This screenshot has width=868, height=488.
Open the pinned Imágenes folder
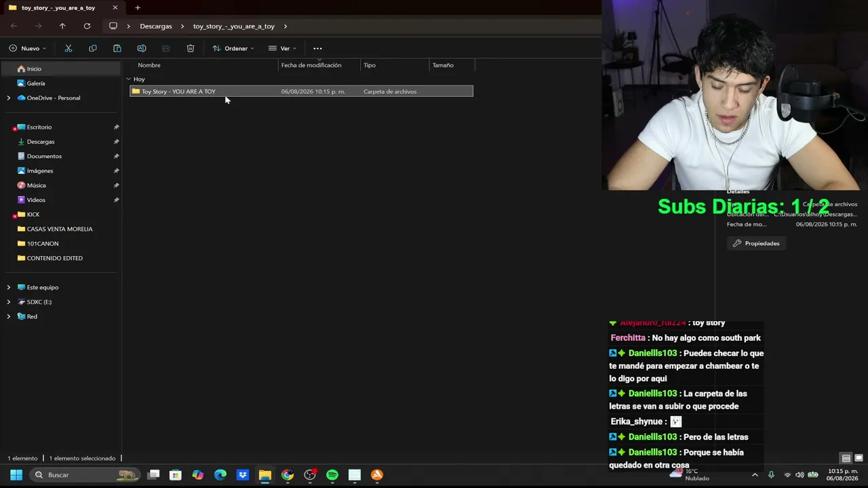click(61, 171)
